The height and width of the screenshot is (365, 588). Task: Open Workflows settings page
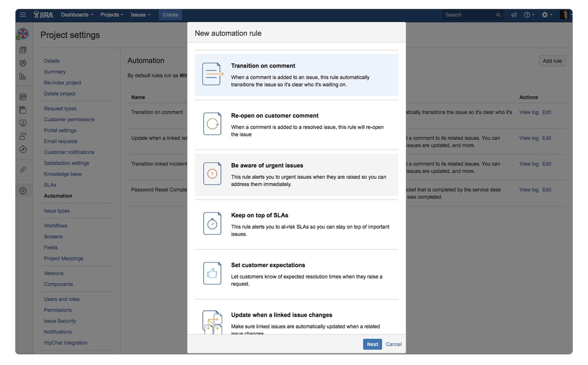pos(56,226)
